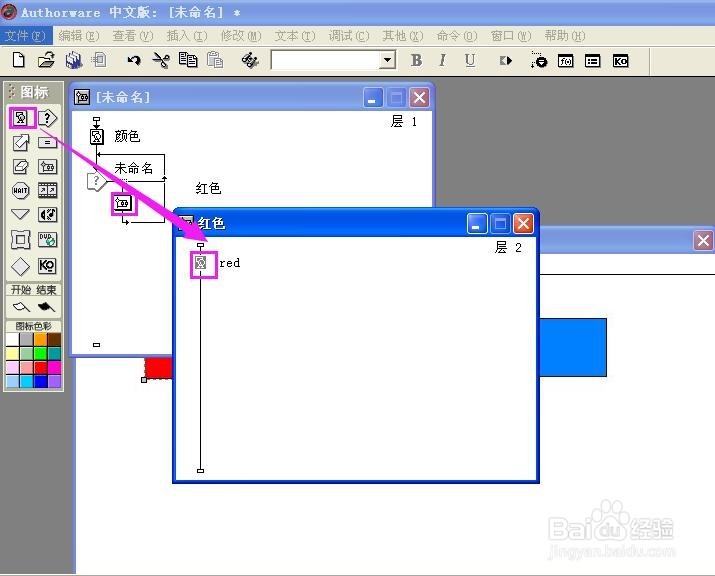Open the Knowledge Objects toolbar icon
The width and height of the screenshot is (715, 576).
[620, 61]
